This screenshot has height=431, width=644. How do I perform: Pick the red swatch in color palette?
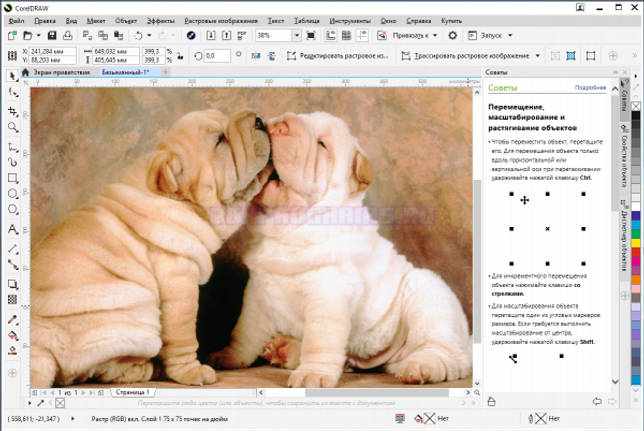(636, 252)
